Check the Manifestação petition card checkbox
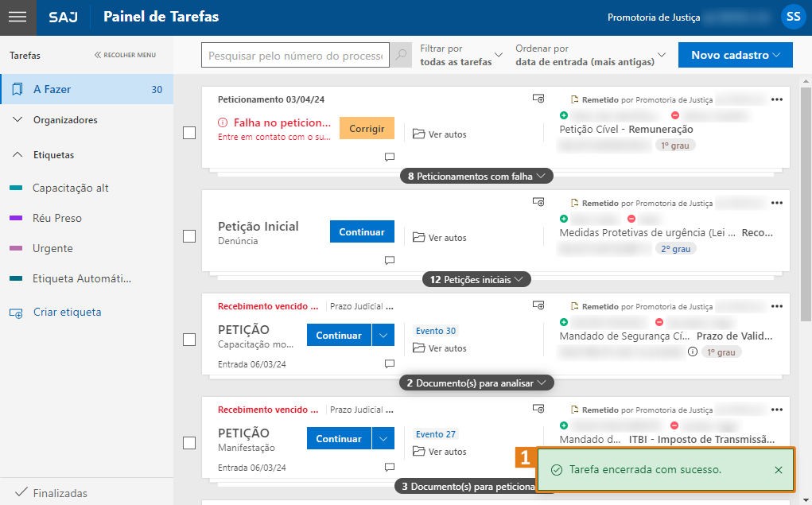 pyautogui.click(x=188, y=443)
